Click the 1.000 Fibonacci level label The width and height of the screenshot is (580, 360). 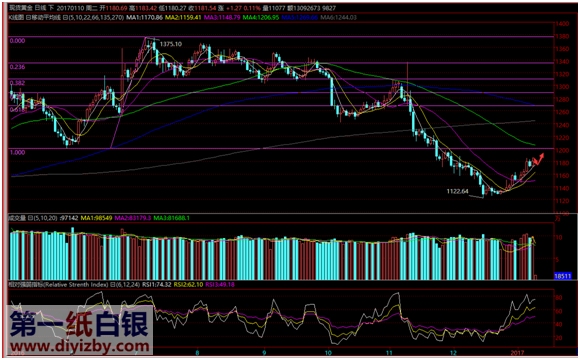17,152
